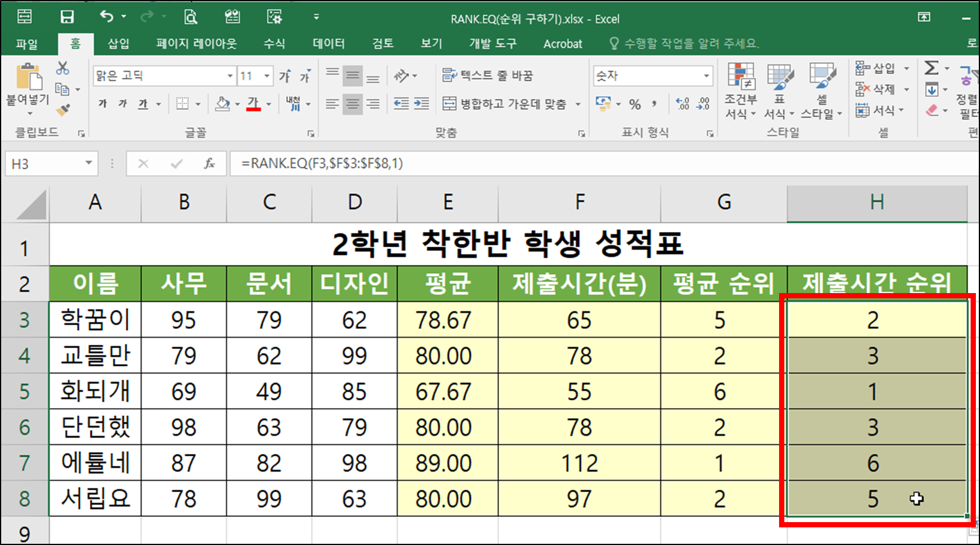Click the Increase Decimal icon
980x545 pixels.
[683, 103]
